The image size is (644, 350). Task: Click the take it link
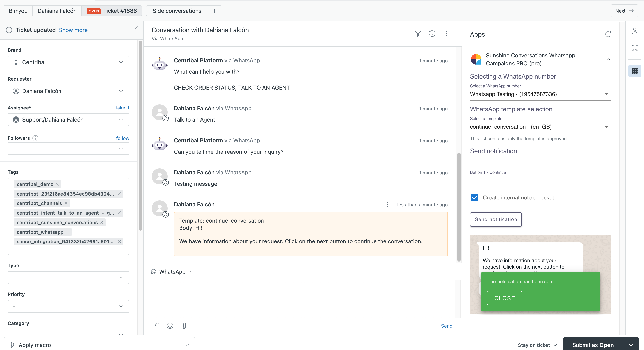(122, 108)
